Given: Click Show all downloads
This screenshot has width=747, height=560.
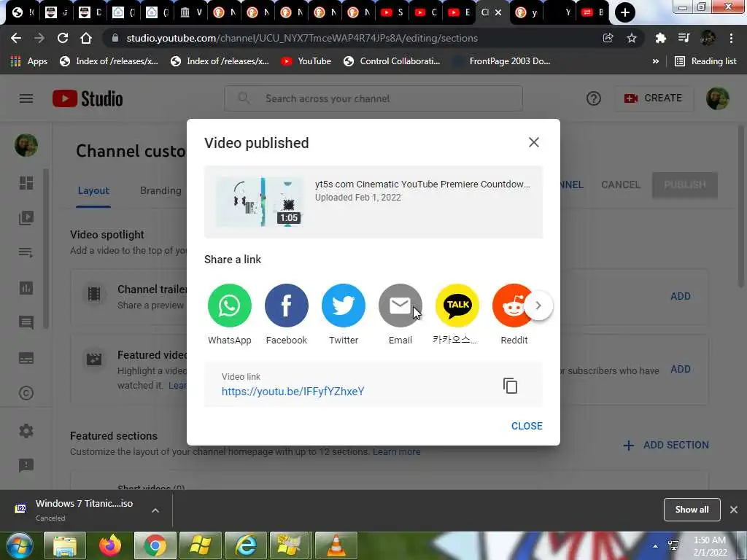Looking at the screenshot, I should [692, 510].
